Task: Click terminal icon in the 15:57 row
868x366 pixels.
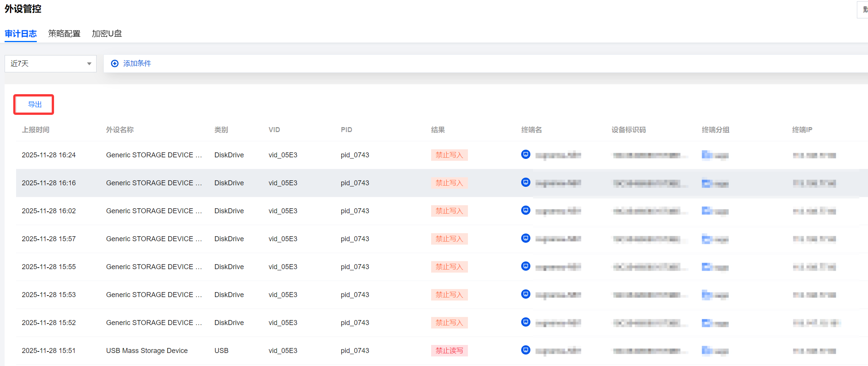Action: 526,238
